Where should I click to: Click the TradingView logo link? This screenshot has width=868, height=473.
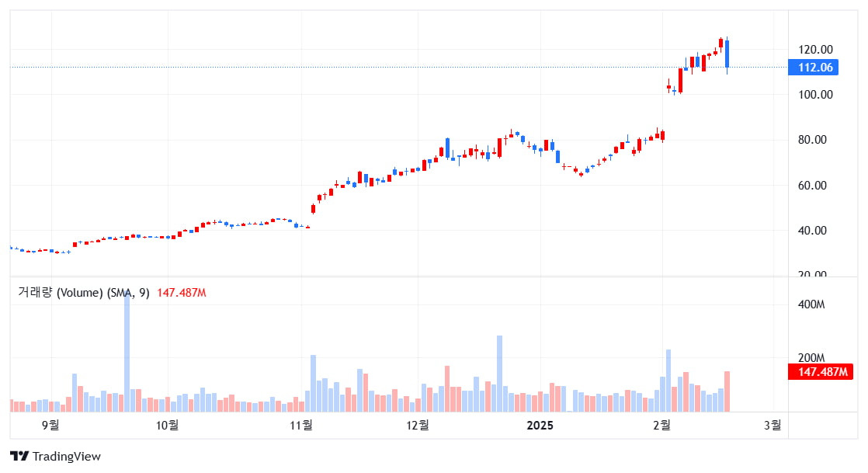click(x=55, y=457)
